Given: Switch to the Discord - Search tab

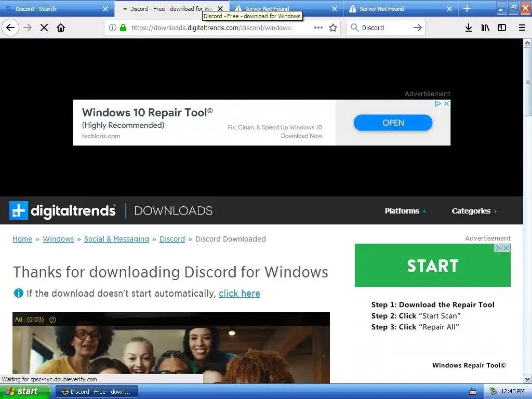Looking at the screenshot, I should point(57,9).
